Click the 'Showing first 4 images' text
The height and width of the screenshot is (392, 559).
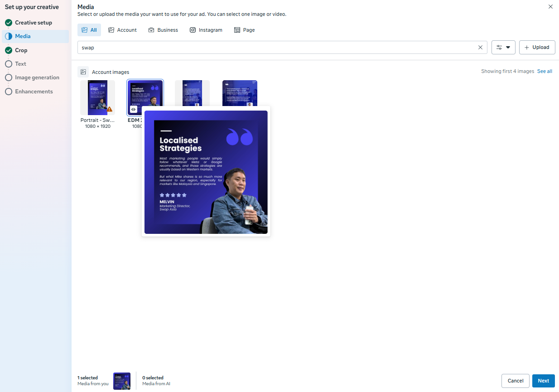[x=508, y=72]
